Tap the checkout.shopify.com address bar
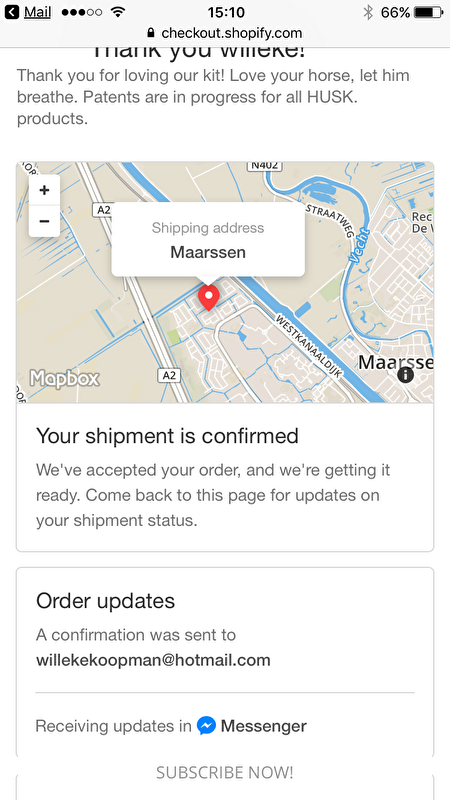450x800 pixels. tap(225, 33)
